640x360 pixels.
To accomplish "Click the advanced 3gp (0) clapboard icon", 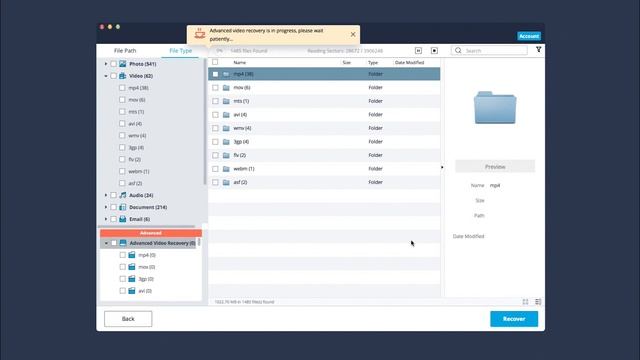I will pos(132,279).
